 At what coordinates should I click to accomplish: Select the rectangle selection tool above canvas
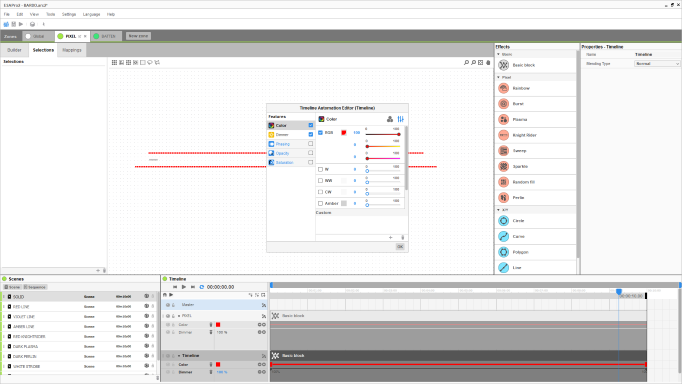(143, 63)
